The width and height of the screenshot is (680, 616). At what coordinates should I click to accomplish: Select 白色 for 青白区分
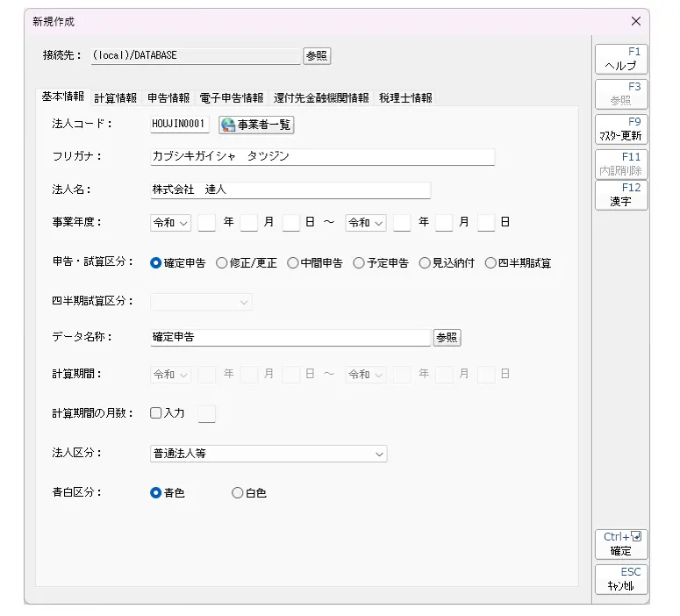[x=238, y=493]
